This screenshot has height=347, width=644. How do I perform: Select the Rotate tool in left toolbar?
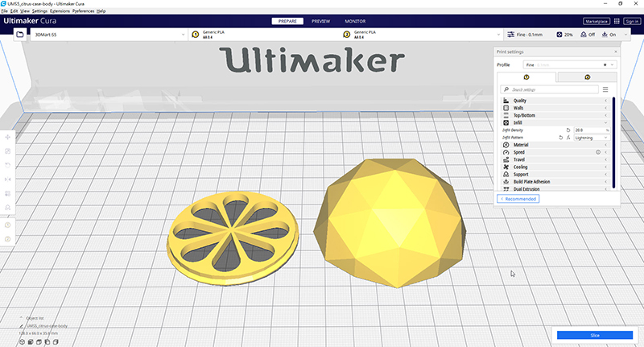(7, 165)
